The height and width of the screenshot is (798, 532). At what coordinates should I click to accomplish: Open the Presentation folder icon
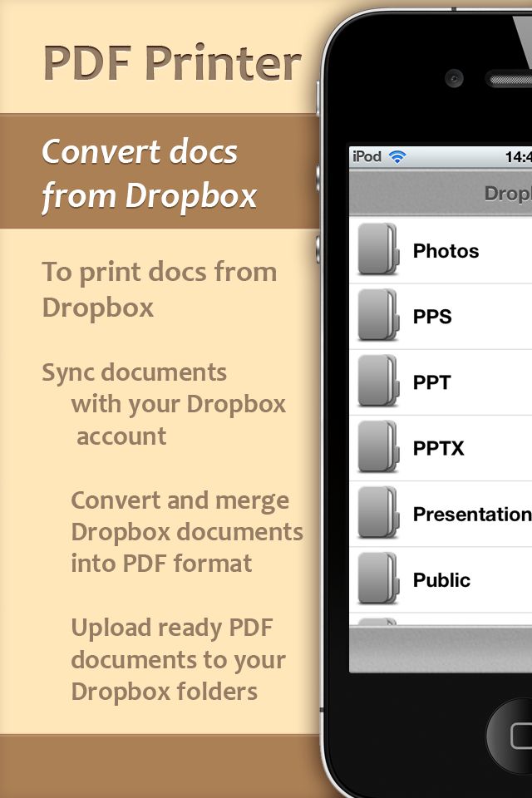point(377,513)
